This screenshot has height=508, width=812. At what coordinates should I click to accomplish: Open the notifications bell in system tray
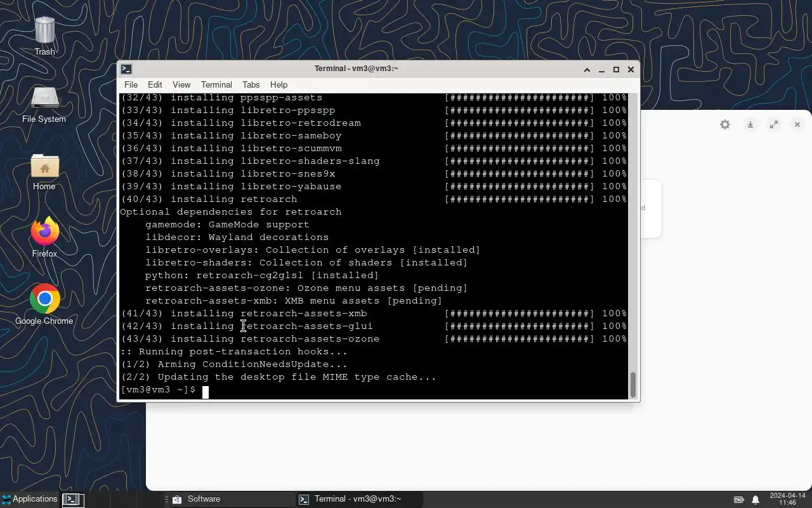click(756, 500)
